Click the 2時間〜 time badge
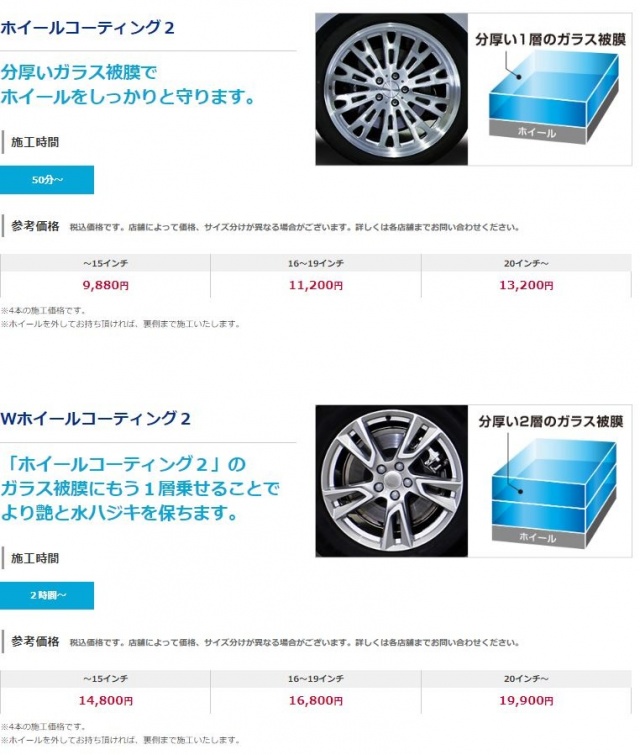The image size is (640, 755). pyautogui.click(x=47, y=596)
